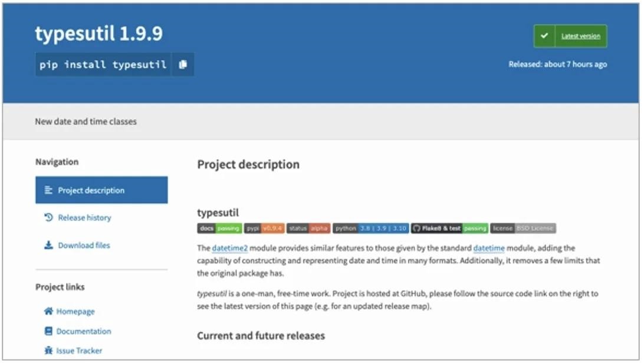Click the Project description lines icon

48,190
